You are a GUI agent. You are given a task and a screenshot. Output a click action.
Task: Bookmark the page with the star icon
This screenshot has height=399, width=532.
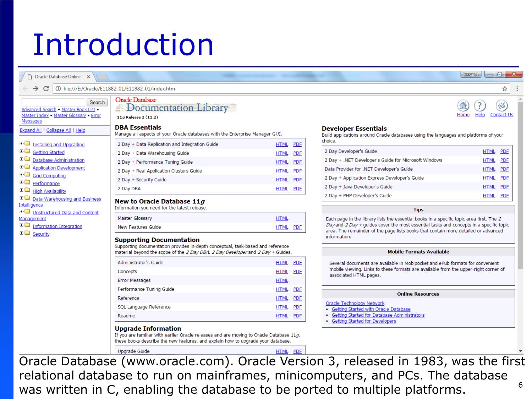click(x=504, y=89)
